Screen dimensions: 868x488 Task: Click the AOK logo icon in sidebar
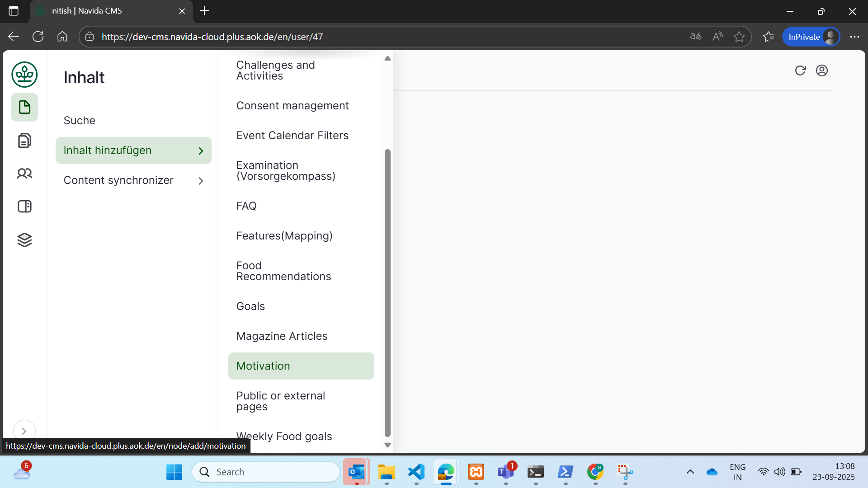[x=24, y=75]
